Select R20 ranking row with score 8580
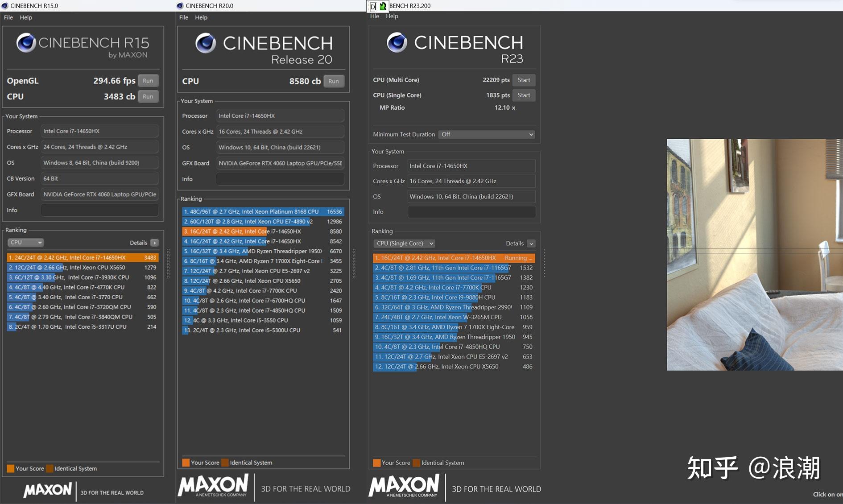 coord(263,231)
